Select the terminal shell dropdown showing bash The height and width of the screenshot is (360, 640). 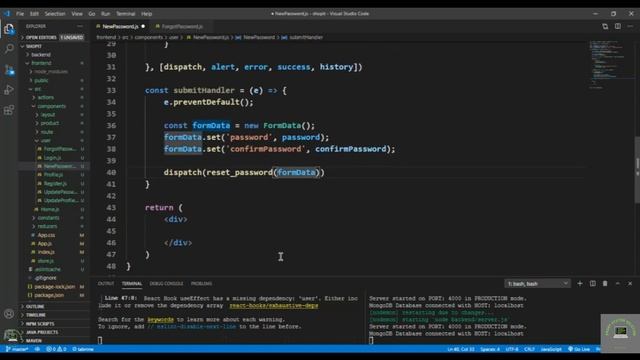point(537,283)
